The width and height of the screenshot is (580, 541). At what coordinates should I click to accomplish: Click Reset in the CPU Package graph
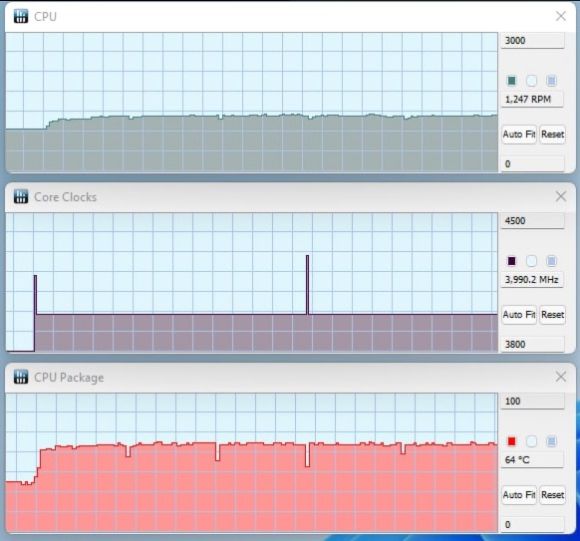pyautogui.click(x=553, y=495)
